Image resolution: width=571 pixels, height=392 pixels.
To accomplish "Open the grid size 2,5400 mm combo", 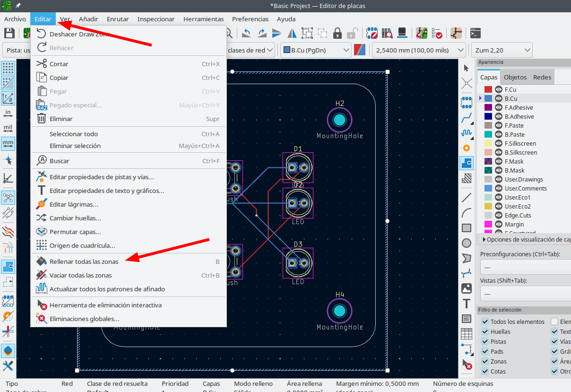I will tap(419, 50).
